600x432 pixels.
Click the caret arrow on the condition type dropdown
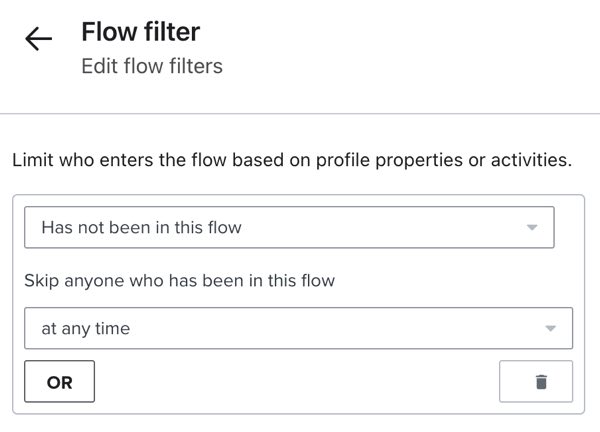[x=532, y=227]
